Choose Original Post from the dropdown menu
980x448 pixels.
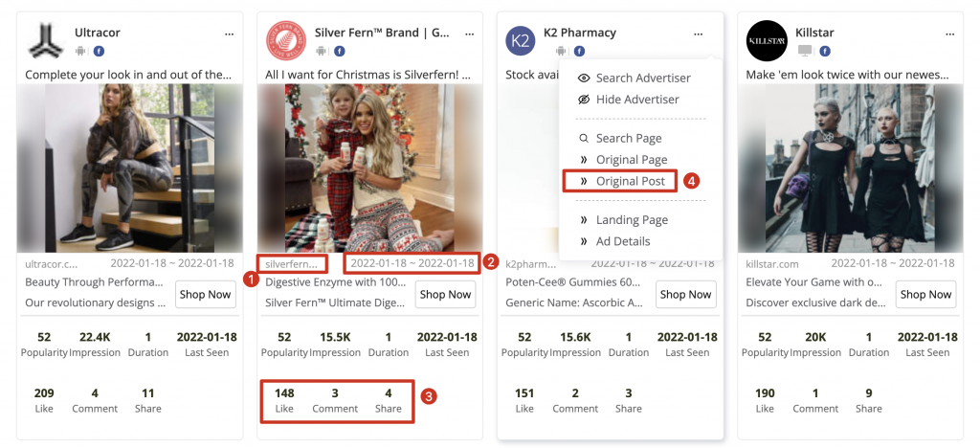tap(630, 181)
